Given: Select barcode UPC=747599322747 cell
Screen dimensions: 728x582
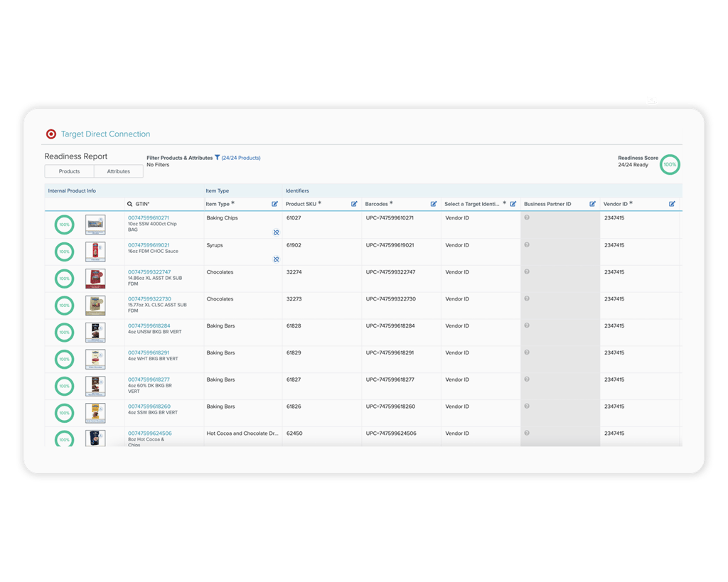Looking at the screenshot, I should 401,279.
